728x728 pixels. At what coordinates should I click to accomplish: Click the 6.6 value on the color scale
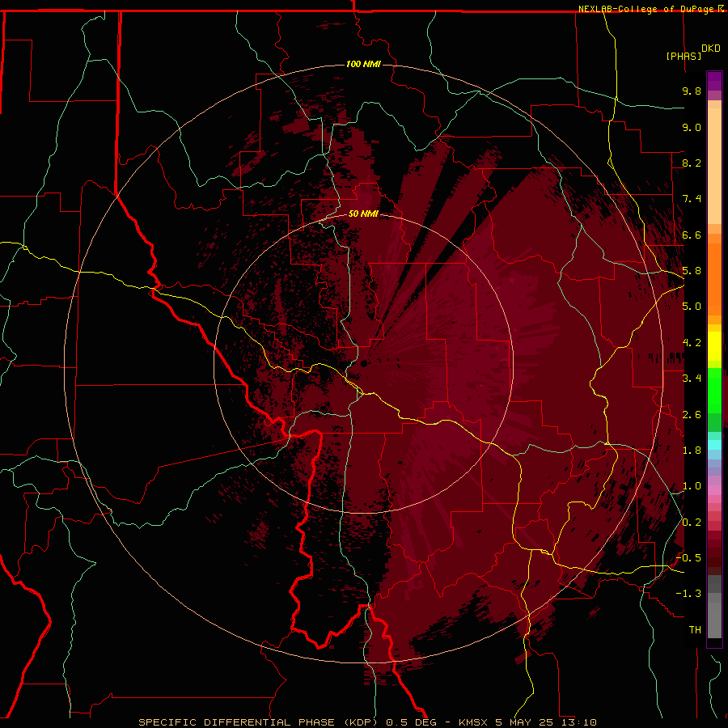point(692,235)
